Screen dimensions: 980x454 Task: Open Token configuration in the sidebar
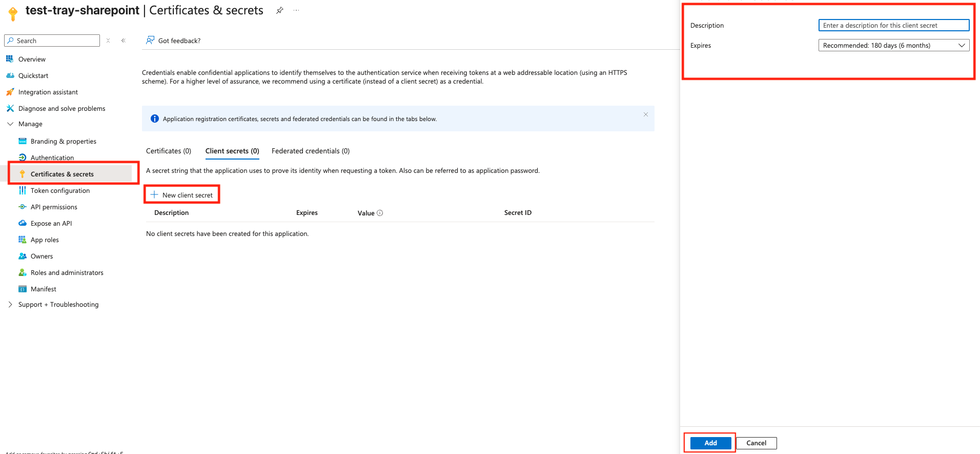[60, 190]
